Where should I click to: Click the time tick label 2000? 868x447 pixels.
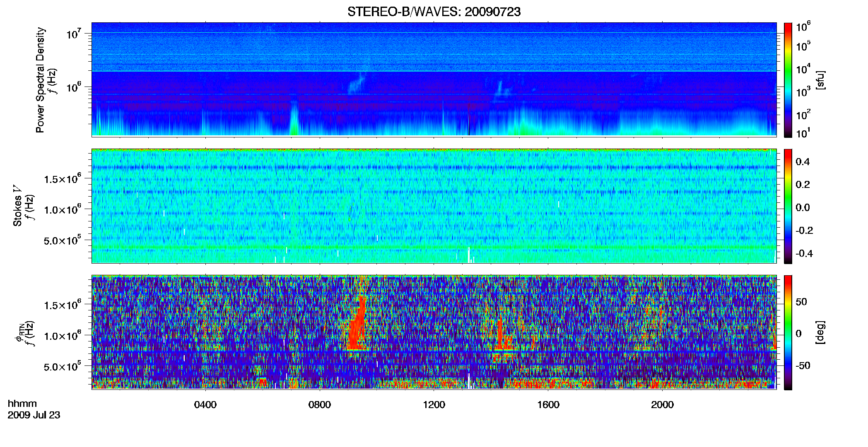tap(662, 405)
